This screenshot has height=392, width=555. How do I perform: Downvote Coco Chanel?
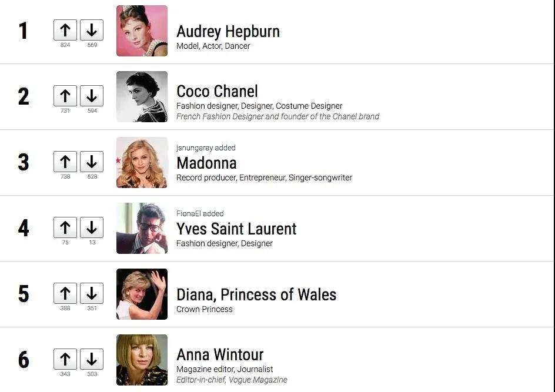coord(92,96)
